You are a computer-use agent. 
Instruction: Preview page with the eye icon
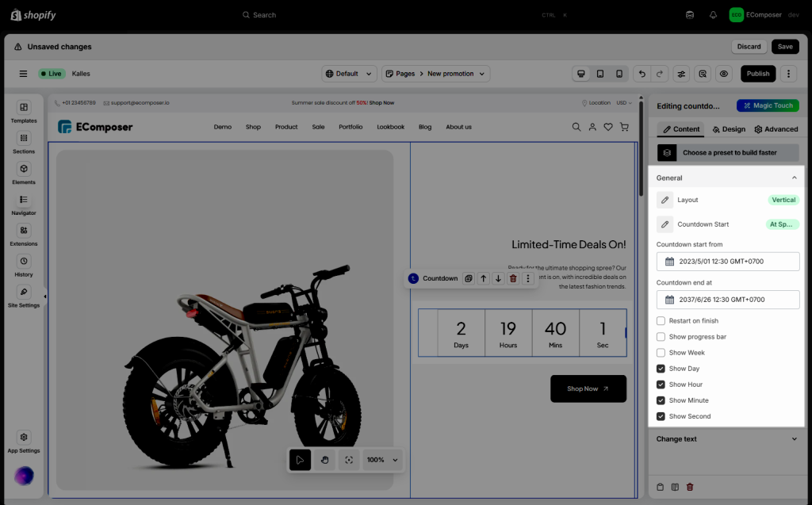coord(723,74)
